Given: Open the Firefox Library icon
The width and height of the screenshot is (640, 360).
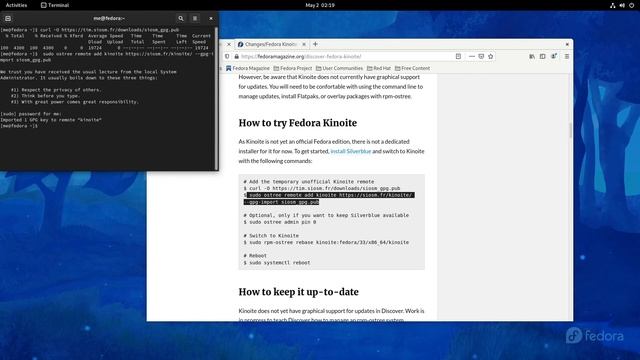Looking at the screenshot, I should [x=532, y=56].
